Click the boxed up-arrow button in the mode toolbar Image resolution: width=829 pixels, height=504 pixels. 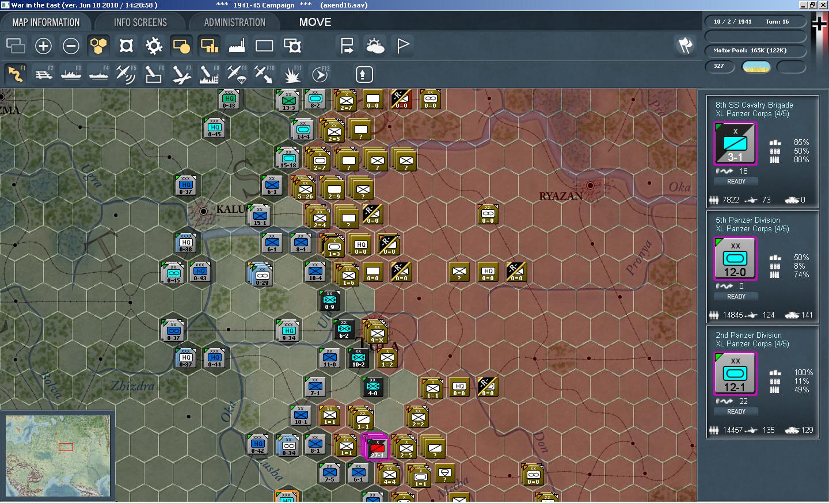(364, 74)
